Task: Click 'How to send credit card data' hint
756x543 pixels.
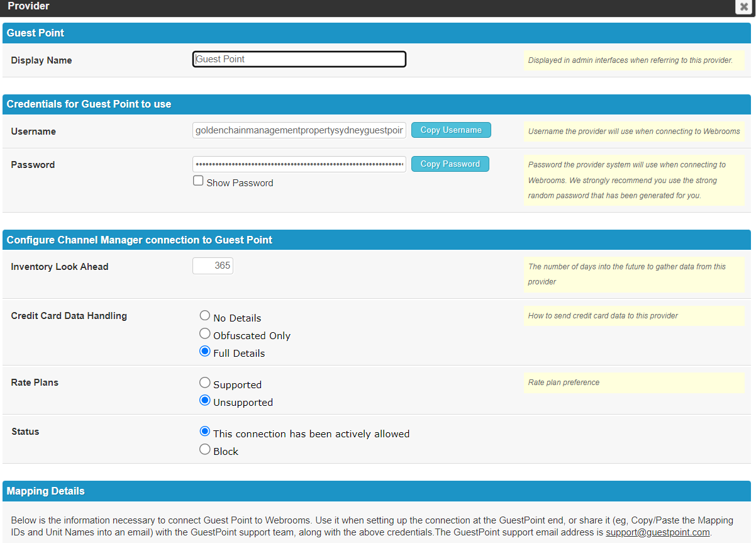Action: (x=634, y=316)
